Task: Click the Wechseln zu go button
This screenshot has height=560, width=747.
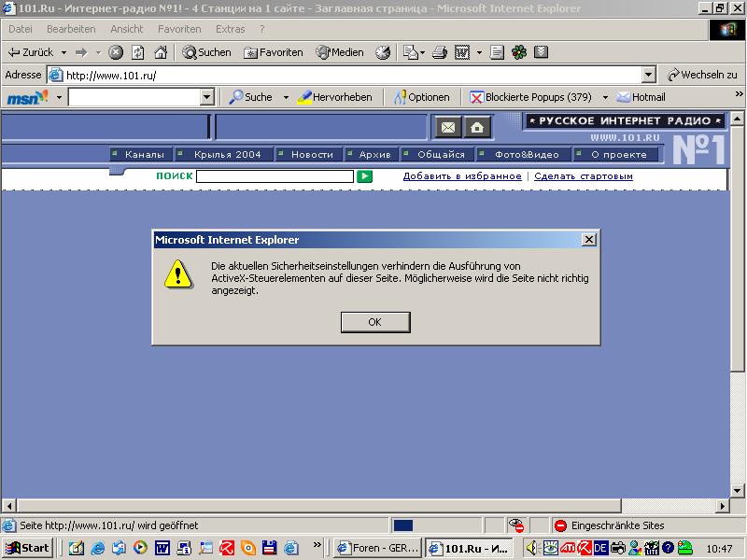Action: click(x=702, y=75)
